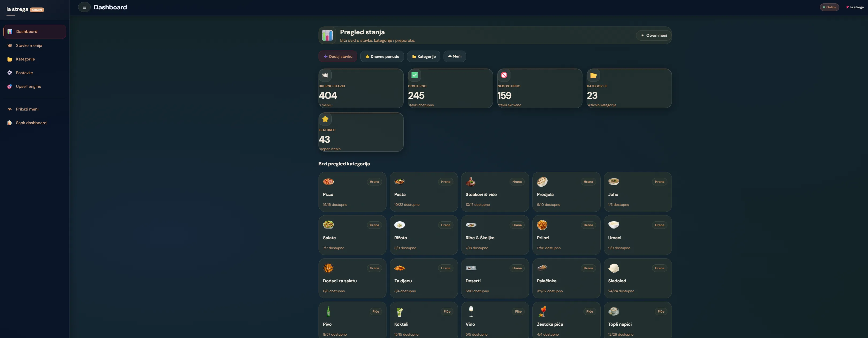868x338 pixels.
Task: Open the Sladoled category card
Action: tap(638, 278)
